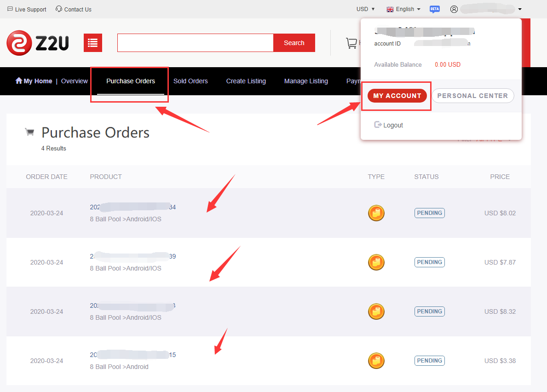Click the '4 Results' count text
Image resolution: width=547 pixels, height=392 pixels.
click(x=54, y=148)
